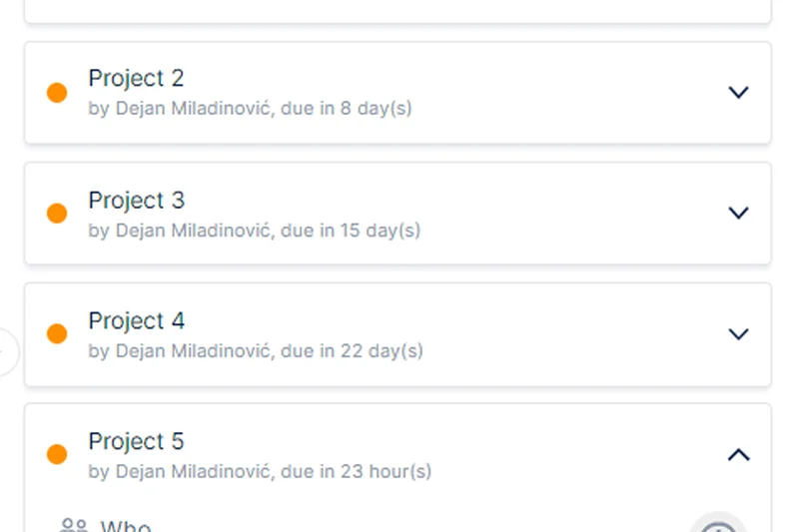The width and height of the screenshot is (799, 532).
Task: Select the Project 4 title text
Action: tap(136, 320)
